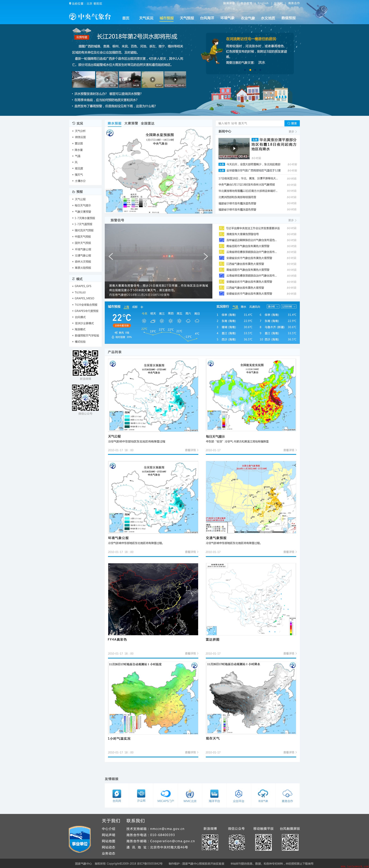Viewport: 369px width, 868px height.
Task: Click the WMC北京 emblem icon
Action: click(x=190, y=794)
